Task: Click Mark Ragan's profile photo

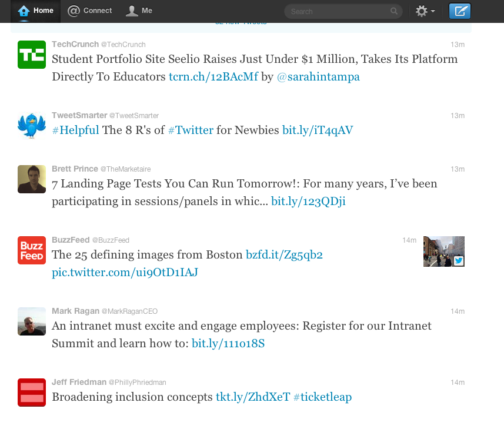Action: pos(32,321)
